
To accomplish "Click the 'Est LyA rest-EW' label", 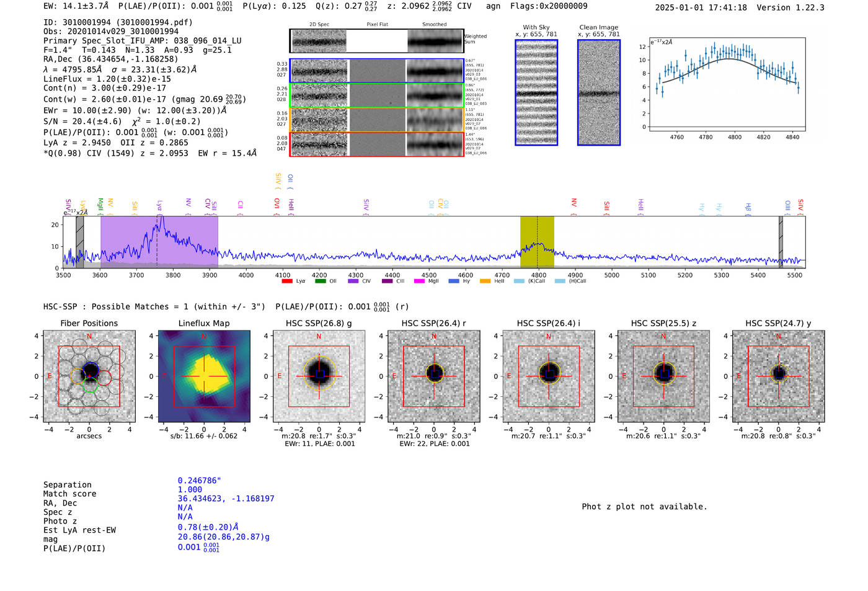I will pos(79,530).
